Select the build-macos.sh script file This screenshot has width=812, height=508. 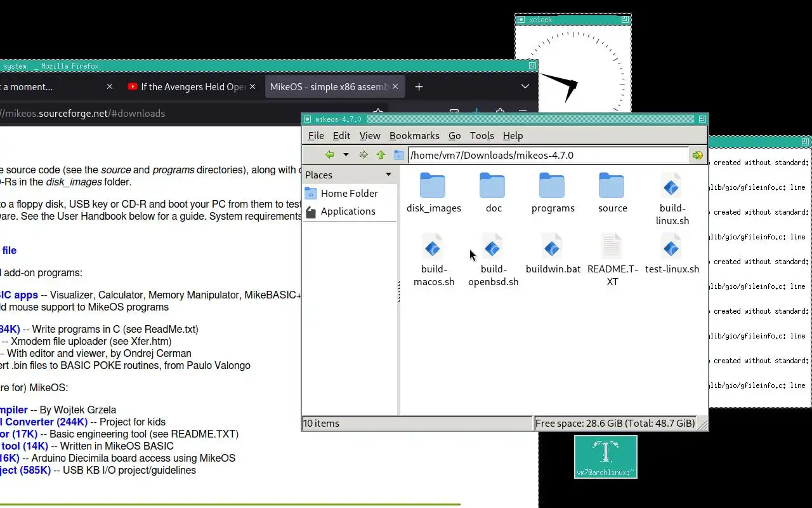click(434, 260)
